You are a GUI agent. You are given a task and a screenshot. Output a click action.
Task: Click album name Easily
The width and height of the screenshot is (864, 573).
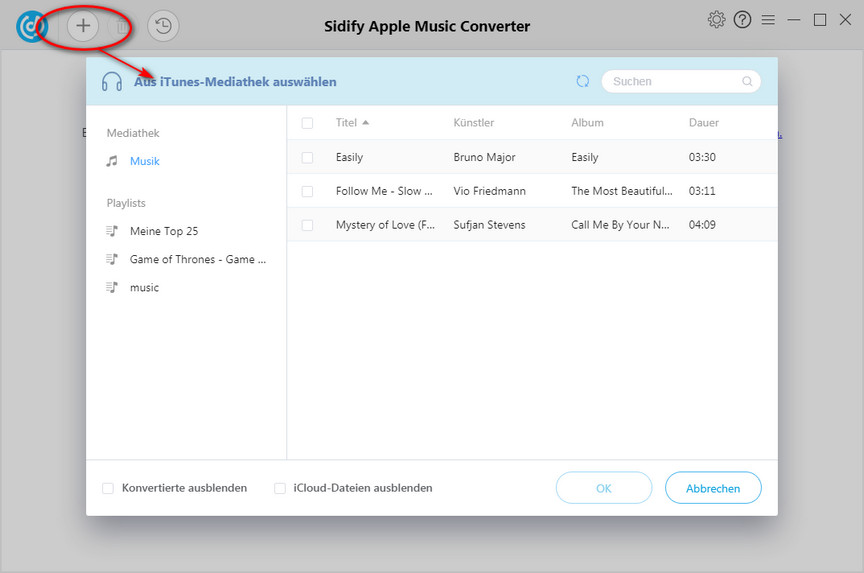pos(585,157)
